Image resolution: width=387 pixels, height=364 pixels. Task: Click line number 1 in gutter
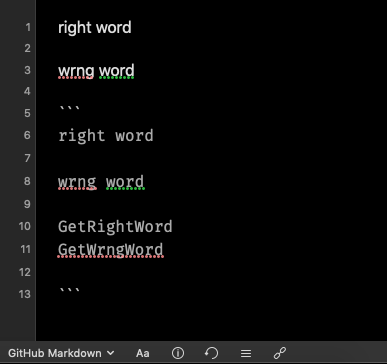pos(28,27)
